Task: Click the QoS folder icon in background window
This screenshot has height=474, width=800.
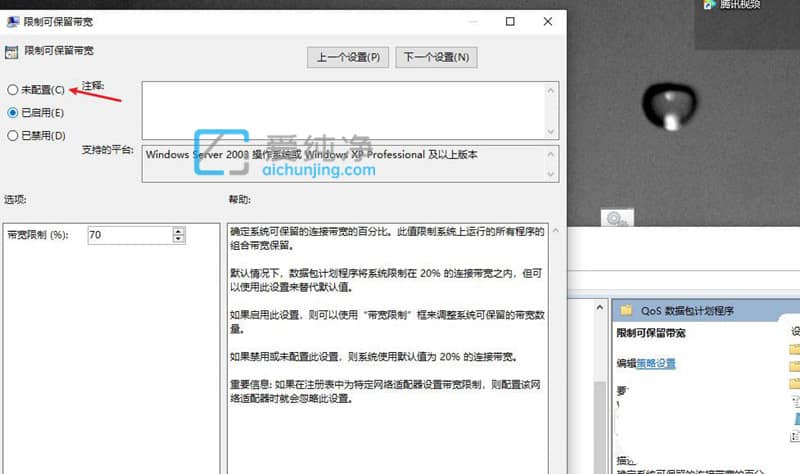Action: tap(626, 310)
